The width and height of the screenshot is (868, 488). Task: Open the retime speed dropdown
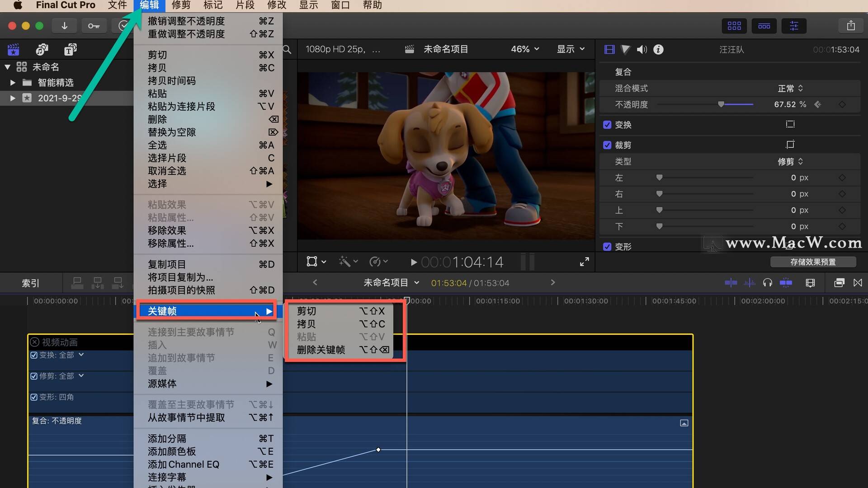[378, 262]
